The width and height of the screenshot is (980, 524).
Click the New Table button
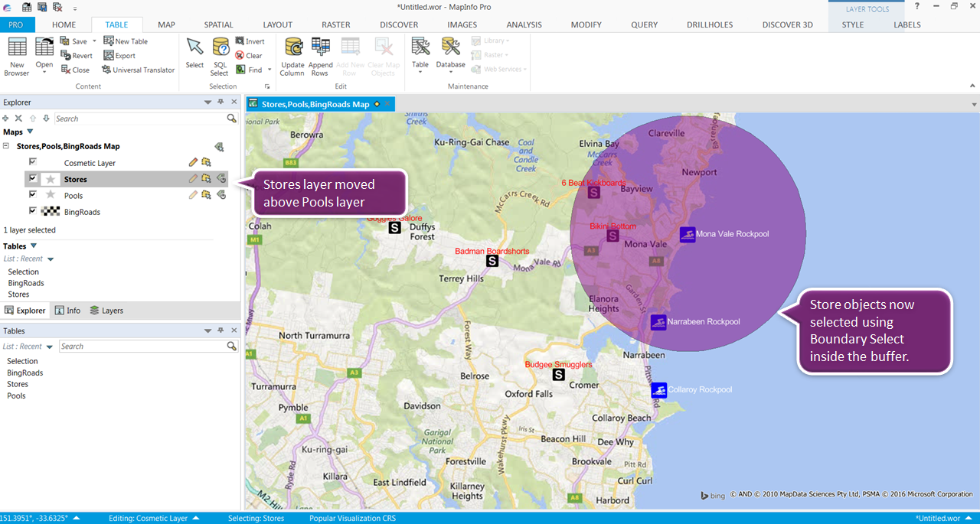tap(125, 41)
